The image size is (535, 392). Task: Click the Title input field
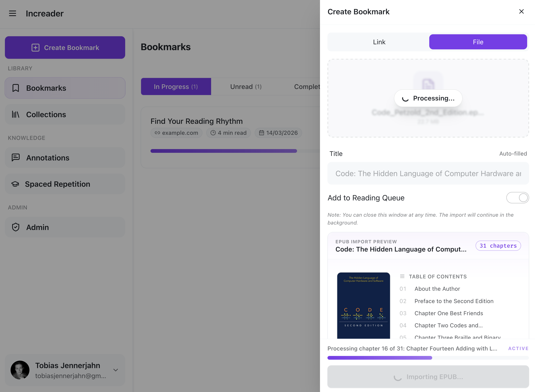(x=428, y=173)
